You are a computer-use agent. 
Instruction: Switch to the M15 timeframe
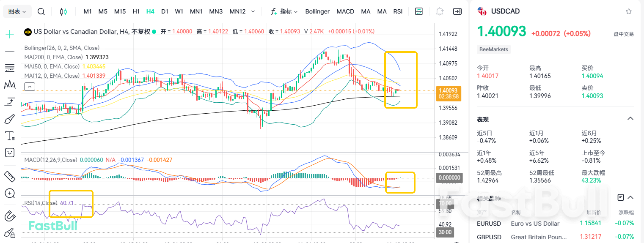pyautogui.click(x=120, y=11)
